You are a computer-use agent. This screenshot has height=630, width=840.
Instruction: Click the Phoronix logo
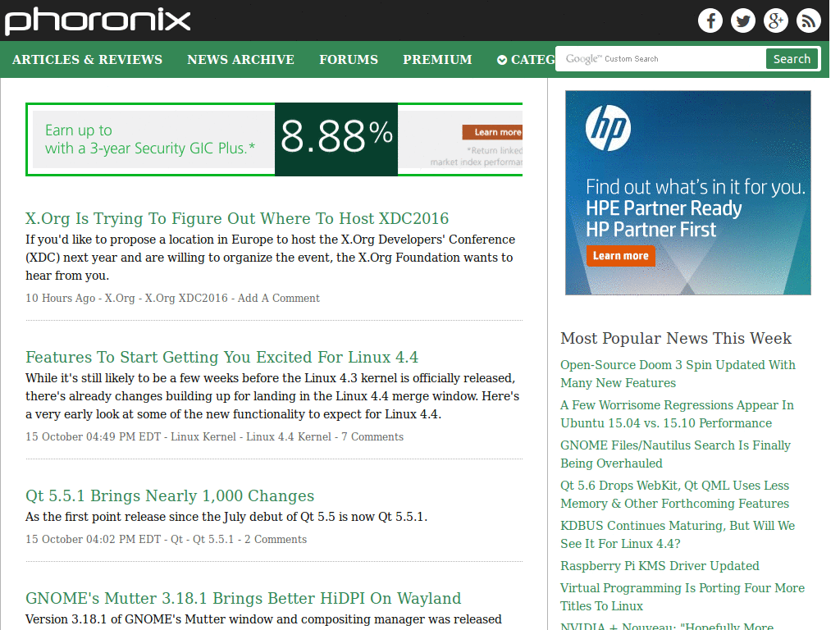(x=98, y=21)
